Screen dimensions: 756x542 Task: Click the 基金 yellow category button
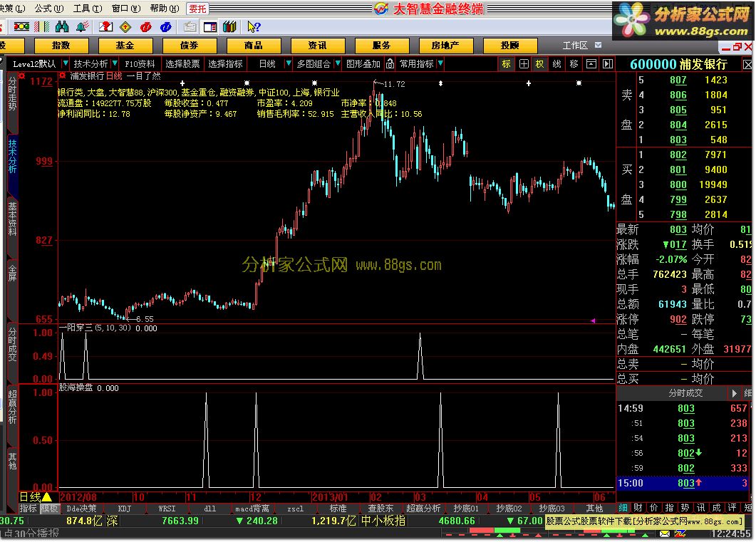125,46
